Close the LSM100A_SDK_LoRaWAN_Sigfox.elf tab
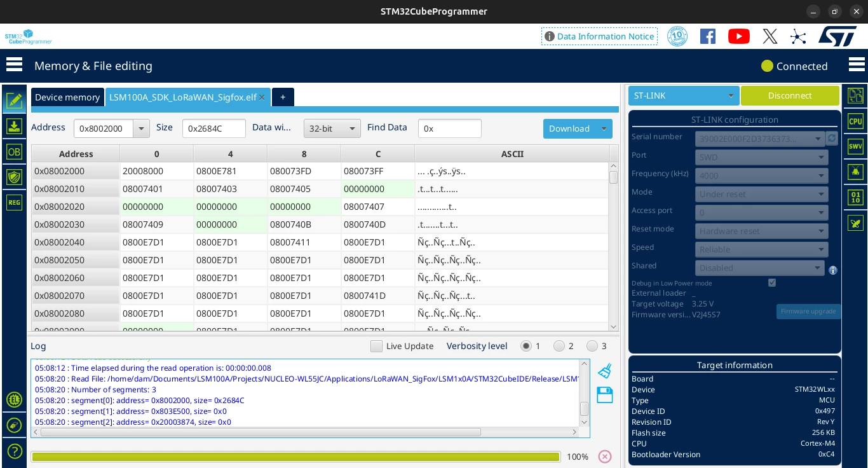This screenshot has width=868, height=468. 262,97
